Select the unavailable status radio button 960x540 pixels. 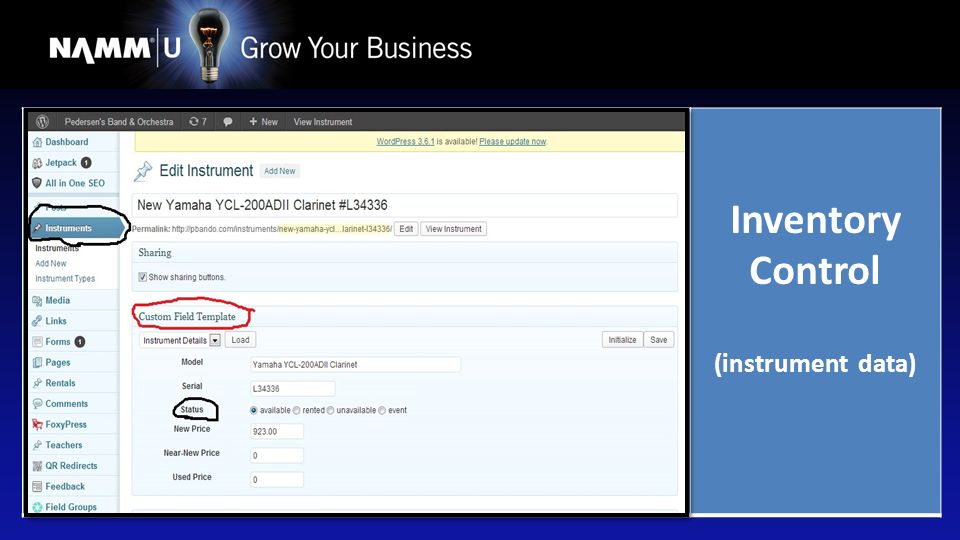[x=330, y=410]
